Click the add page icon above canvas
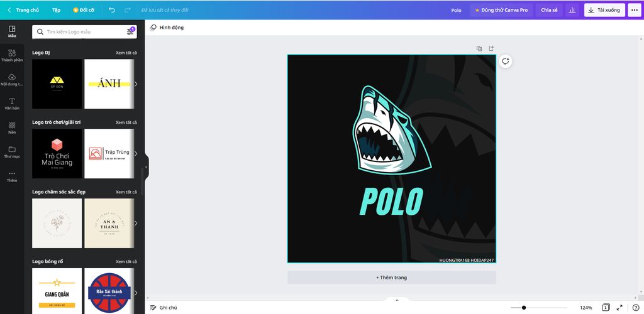This screenshot has height=314, width=644. coord(491,48)
